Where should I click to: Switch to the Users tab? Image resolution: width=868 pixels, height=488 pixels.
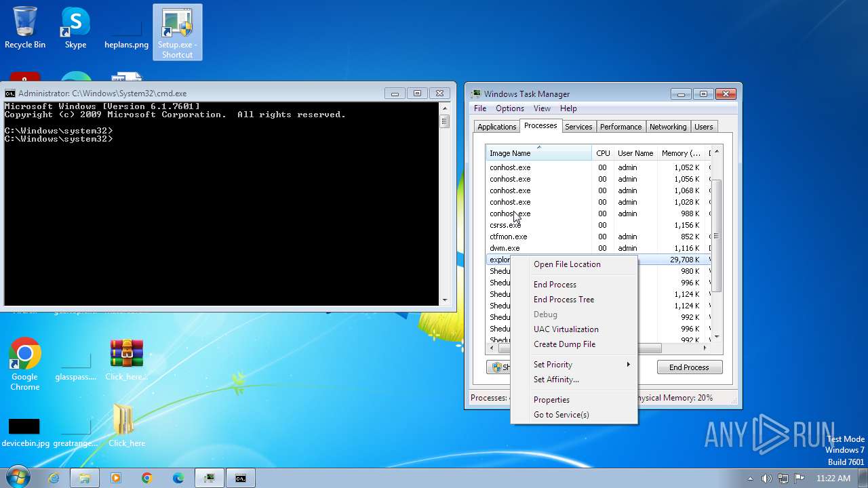pos(704,127)
